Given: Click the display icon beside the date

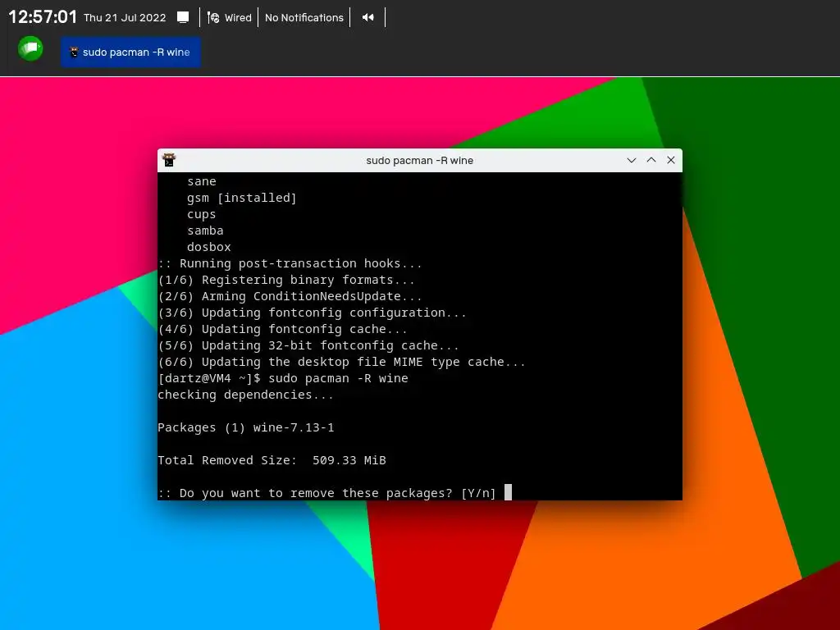Looking at the screenshot, I should [183, 18].
